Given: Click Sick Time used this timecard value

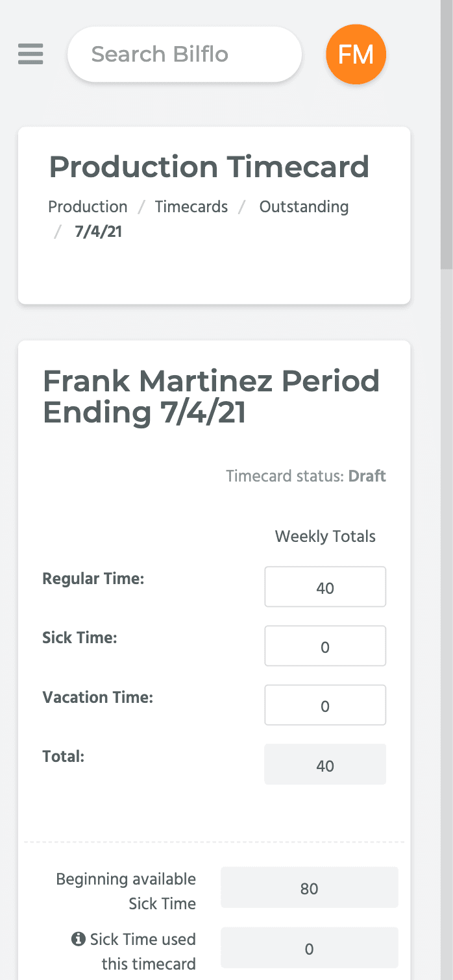Looking at the screenshot, I should click(x=309, y=948).
